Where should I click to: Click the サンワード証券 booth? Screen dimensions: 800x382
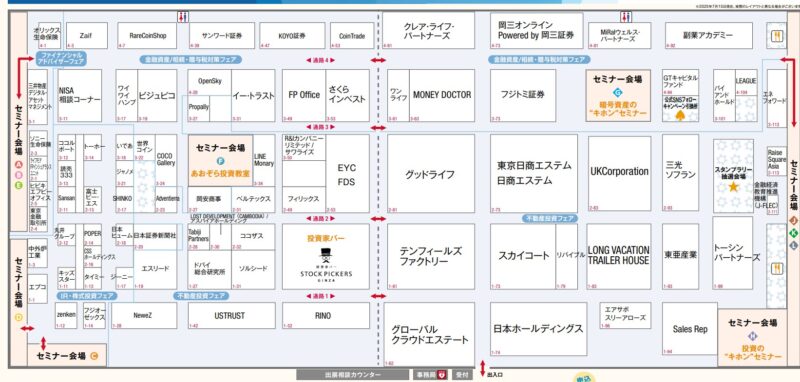point(221,36)
